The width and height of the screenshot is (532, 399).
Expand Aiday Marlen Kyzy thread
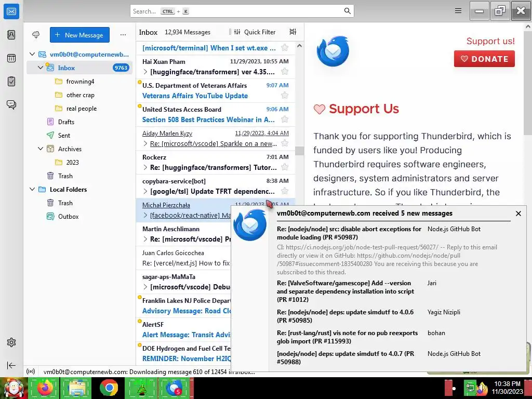click(x=145, y=143)
